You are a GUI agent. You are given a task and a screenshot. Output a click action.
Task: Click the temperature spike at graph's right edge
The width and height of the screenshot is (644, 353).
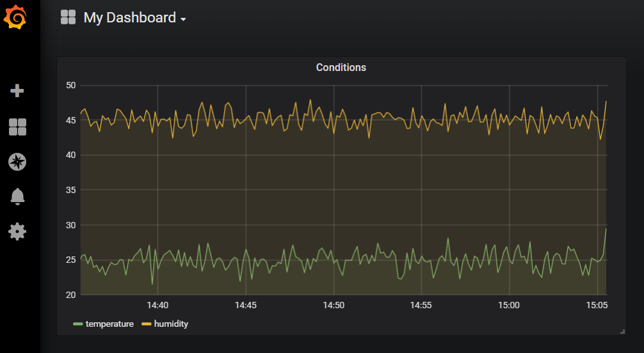pos(606,230)
